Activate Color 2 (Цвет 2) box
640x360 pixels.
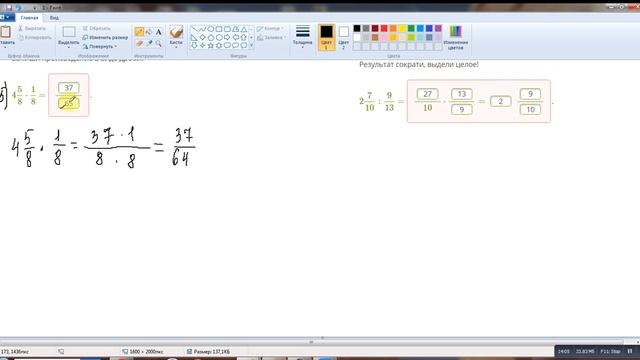(344, 37)
